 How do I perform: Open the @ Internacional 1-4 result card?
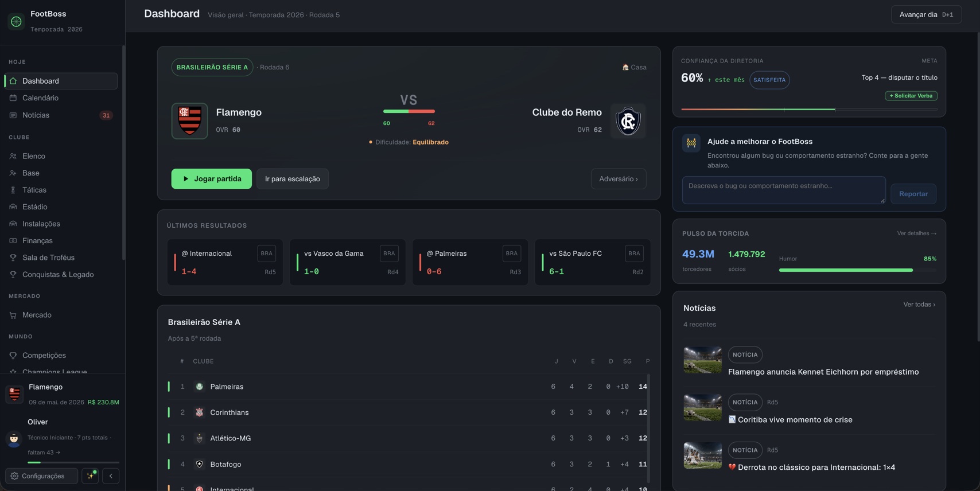coord(225,262)
